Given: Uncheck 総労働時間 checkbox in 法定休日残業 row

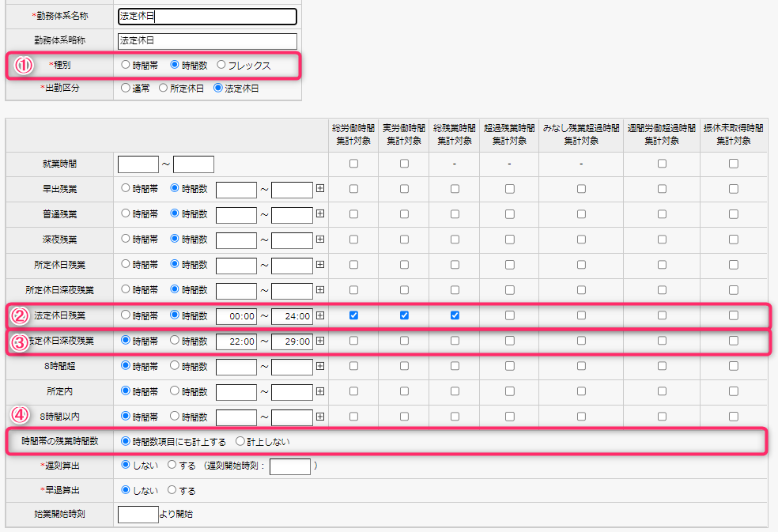Looking at the screenshot, I should coord(353,315).
